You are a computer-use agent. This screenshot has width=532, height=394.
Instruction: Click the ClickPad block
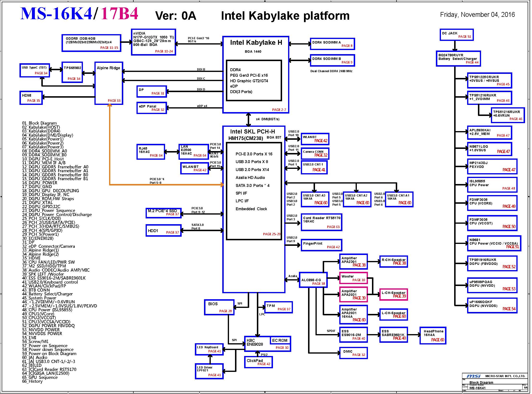pos(258,362)
